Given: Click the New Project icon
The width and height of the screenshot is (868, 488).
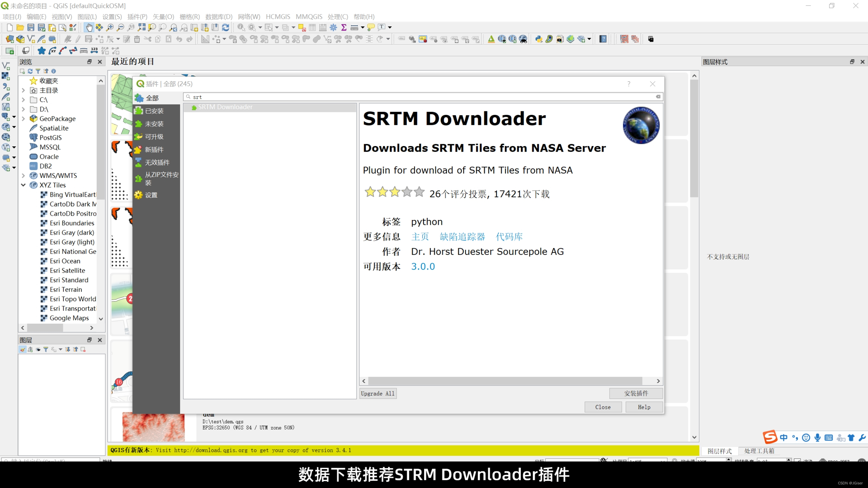Looking at the screenshot, I should click(9, 28).
